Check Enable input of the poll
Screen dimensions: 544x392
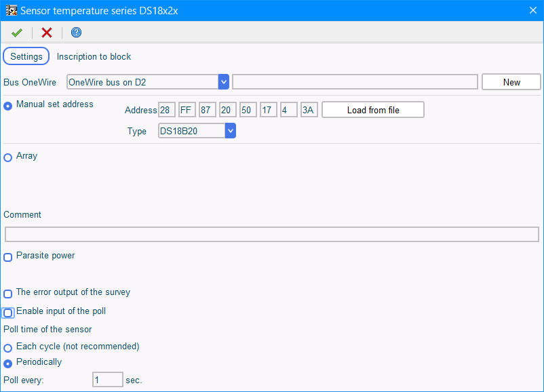tap(8, 313)
